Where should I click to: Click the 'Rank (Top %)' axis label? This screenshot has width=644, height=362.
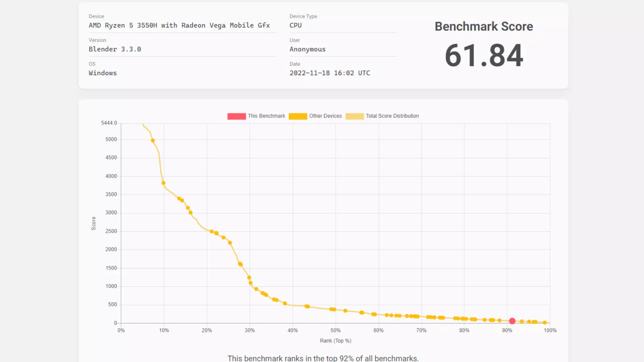tap(335, 341)
